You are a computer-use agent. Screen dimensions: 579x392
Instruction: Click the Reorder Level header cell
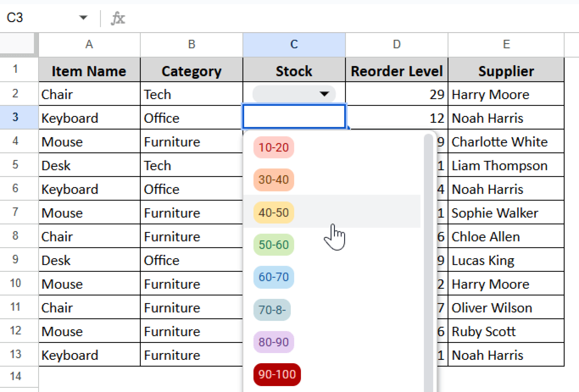[x=396, y=71]
